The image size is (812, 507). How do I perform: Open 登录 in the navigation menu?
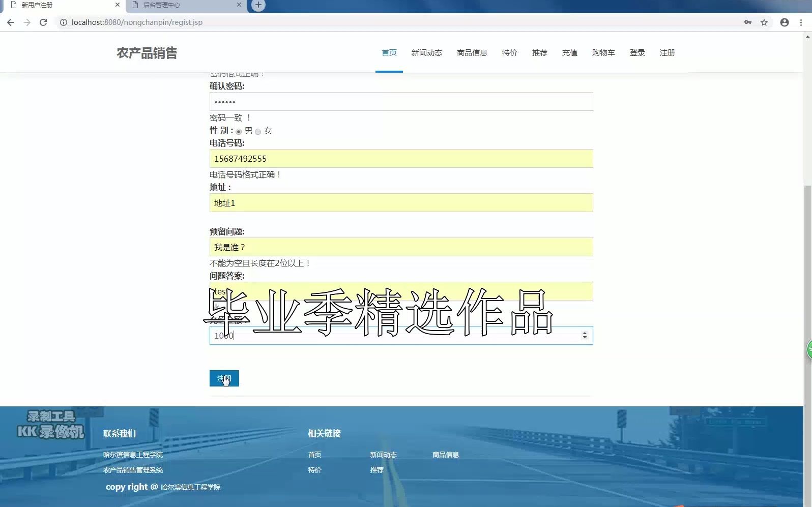[x=637, y=53]
